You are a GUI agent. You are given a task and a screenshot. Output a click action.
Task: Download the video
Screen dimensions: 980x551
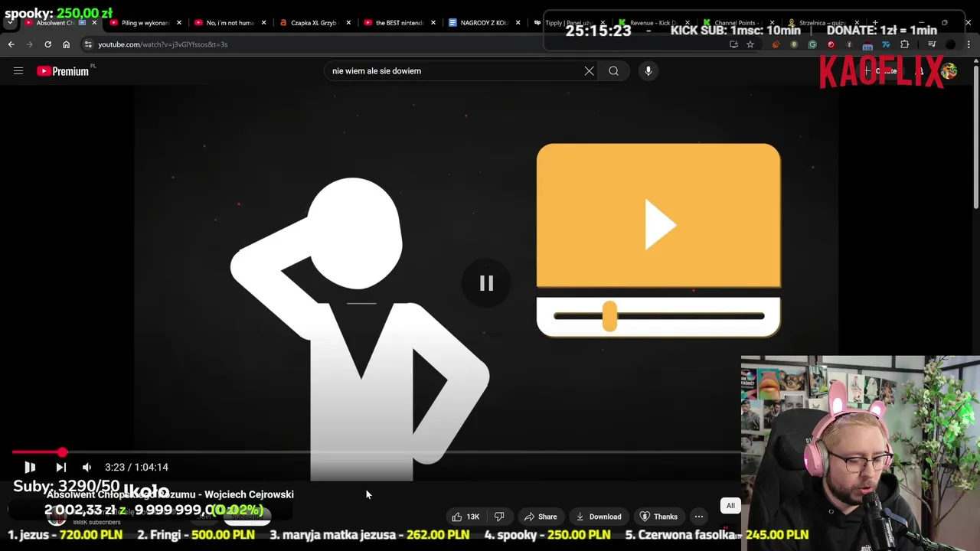pos(598,517)
